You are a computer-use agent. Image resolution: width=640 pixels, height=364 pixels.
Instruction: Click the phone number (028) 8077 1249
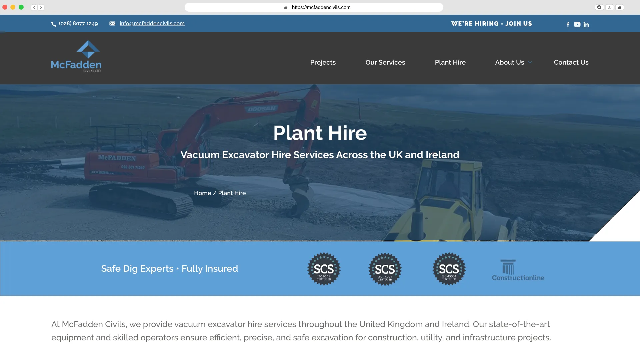point(78,24)
